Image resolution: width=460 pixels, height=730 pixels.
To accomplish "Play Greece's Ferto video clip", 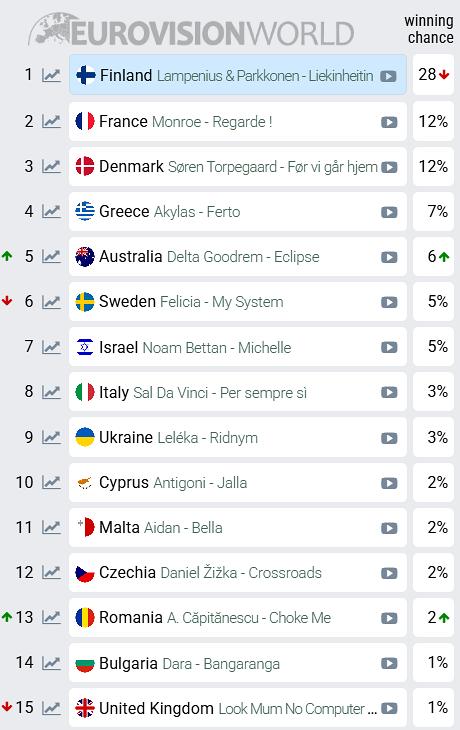I will 389,213.
